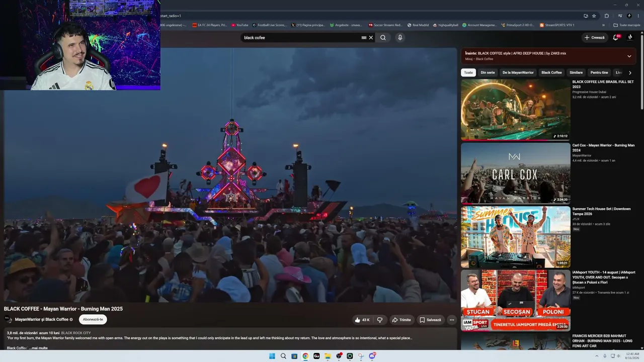Open the Summer Tech House Set thumbnail

click(516, 237)
